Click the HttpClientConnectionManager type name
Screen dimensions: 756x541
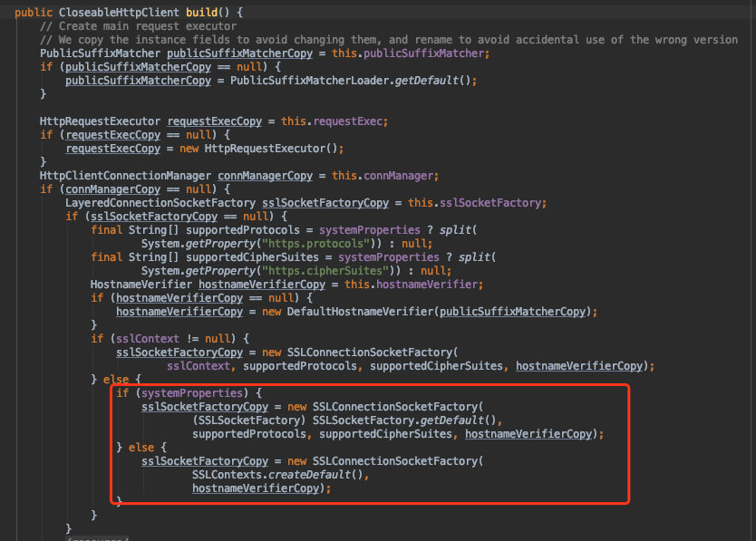125,176
